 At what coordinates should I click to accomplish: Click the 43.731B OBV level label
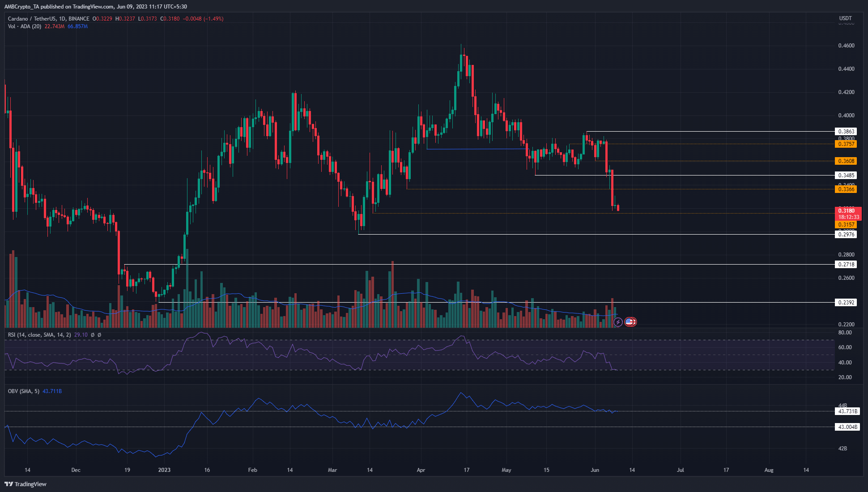(x=847, y=411)
